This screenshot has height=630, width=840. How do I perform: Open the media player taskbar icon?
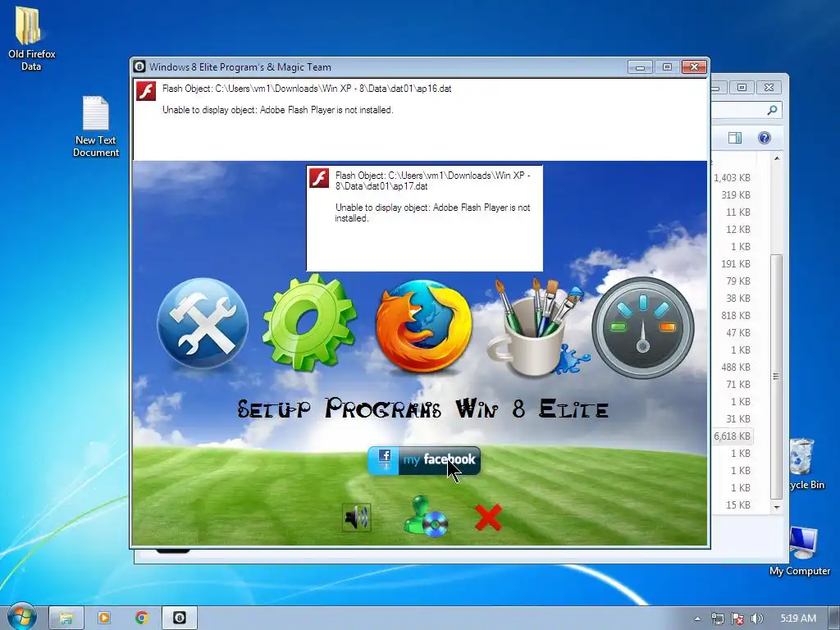coord(104,618)
